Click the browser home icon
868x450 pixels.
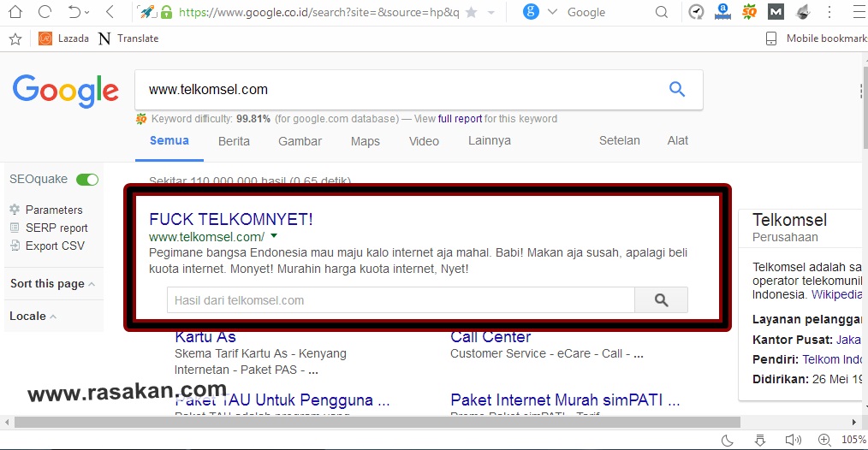tap(15, 12)
